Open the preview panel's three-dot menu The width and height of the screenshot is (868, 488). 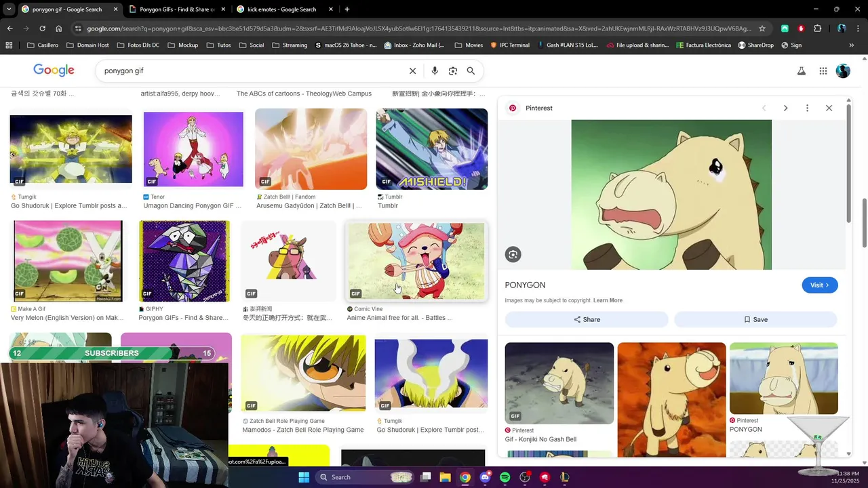point(807,108)
